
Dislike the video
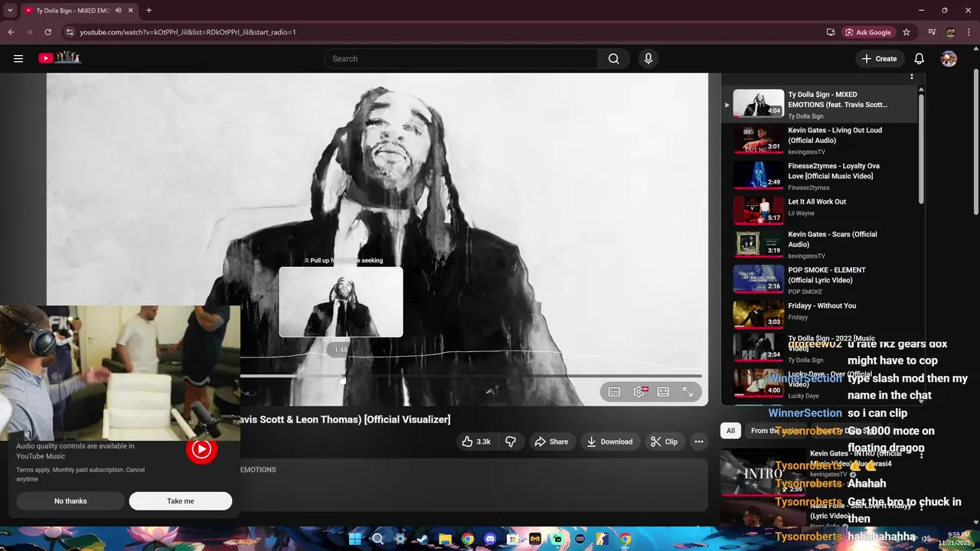(510, 442)
